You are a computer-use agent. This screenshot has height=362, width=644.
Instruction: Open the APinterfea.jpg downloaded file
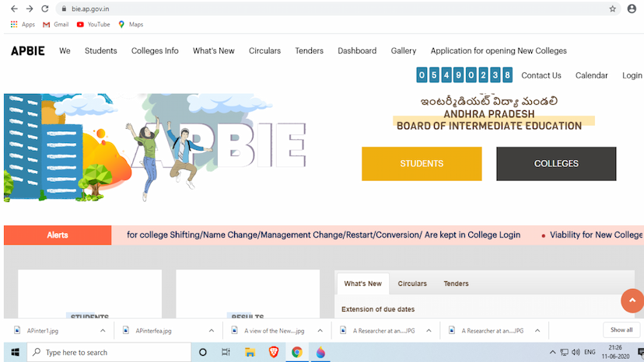153,331
